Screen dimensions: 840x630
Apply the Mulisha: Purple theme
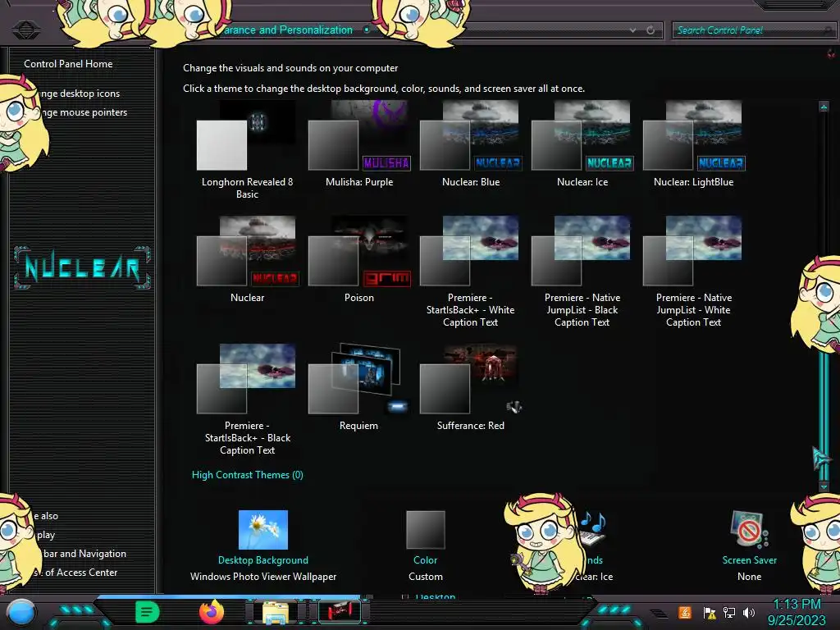tap(359, 144)
